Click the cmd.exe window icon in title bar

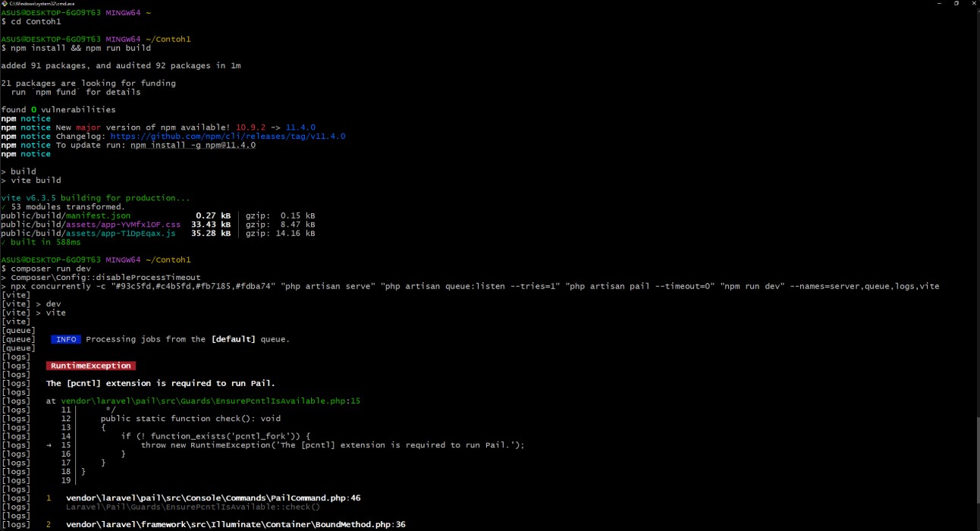(5, 4)
